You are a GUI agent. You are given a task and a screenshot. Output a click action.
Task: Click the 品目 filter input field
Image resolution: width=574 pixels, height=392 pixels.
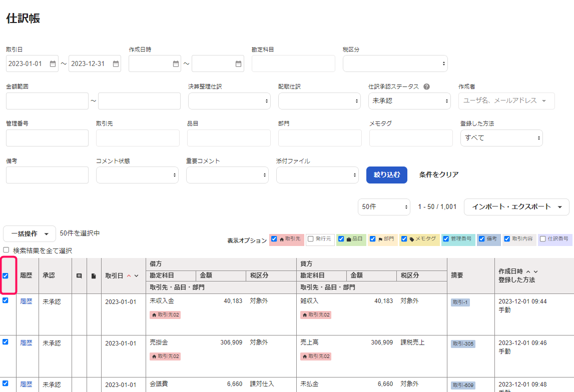[229, 138]
